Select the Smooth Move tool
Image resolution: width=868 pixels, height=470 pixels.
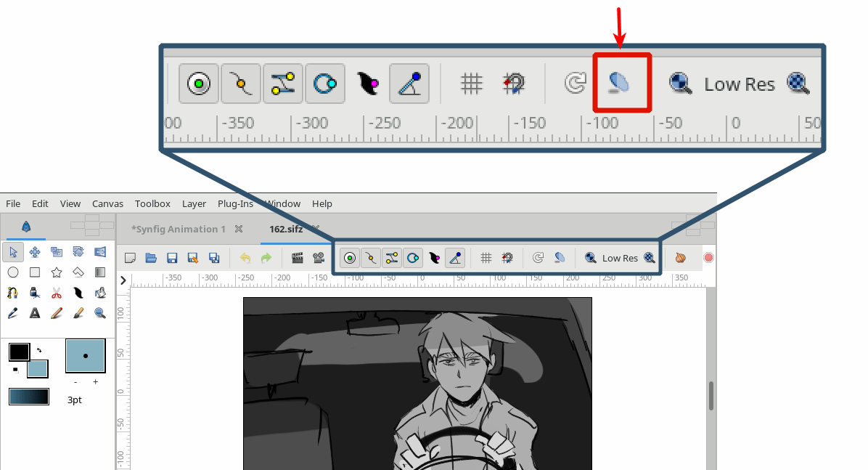[35, 252]
